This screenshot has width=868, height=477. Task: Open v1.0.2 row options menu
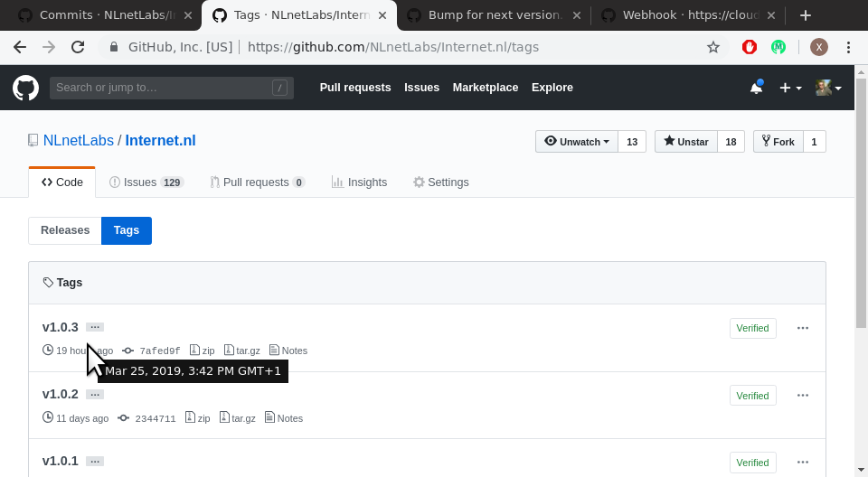803,395
